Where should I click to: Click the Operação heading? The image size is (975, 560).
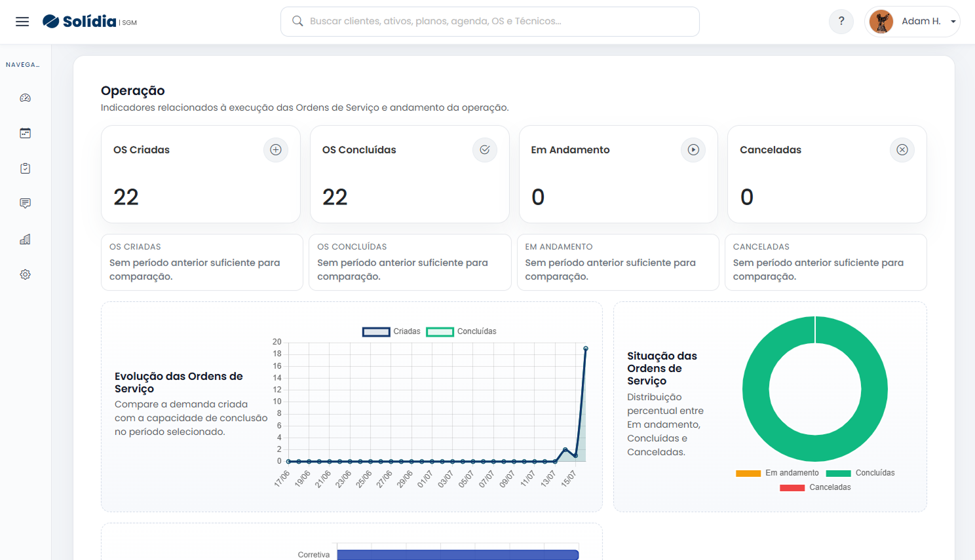[x=133, y=90]
